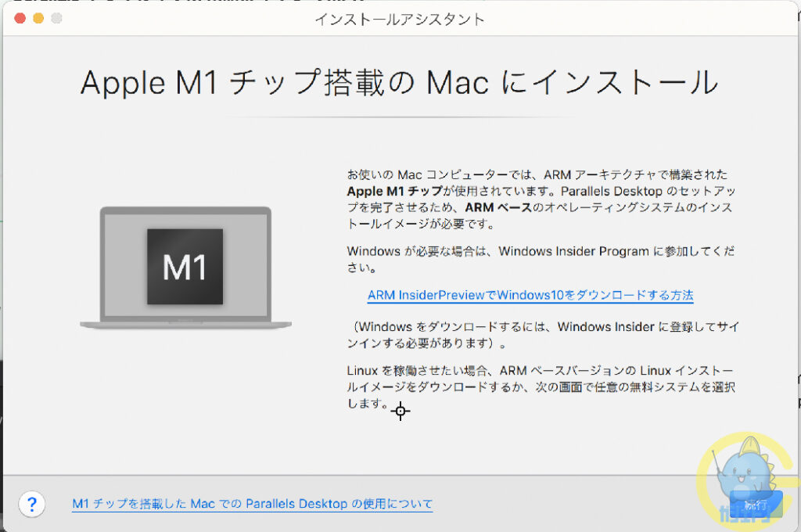Click the blue 続行 continue button

[x=756, y=505]
